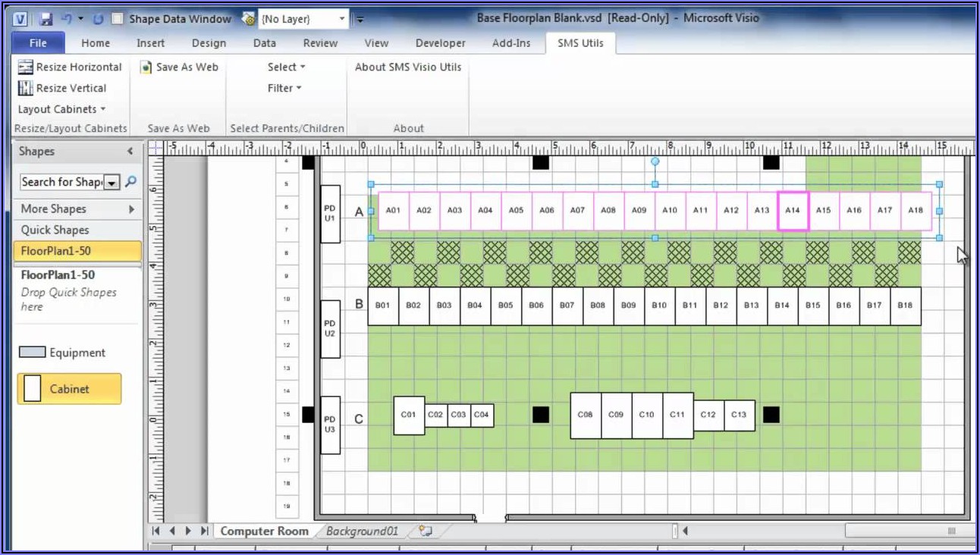Expand the Layout Cabinets dropdown

[x=61, y=109]
